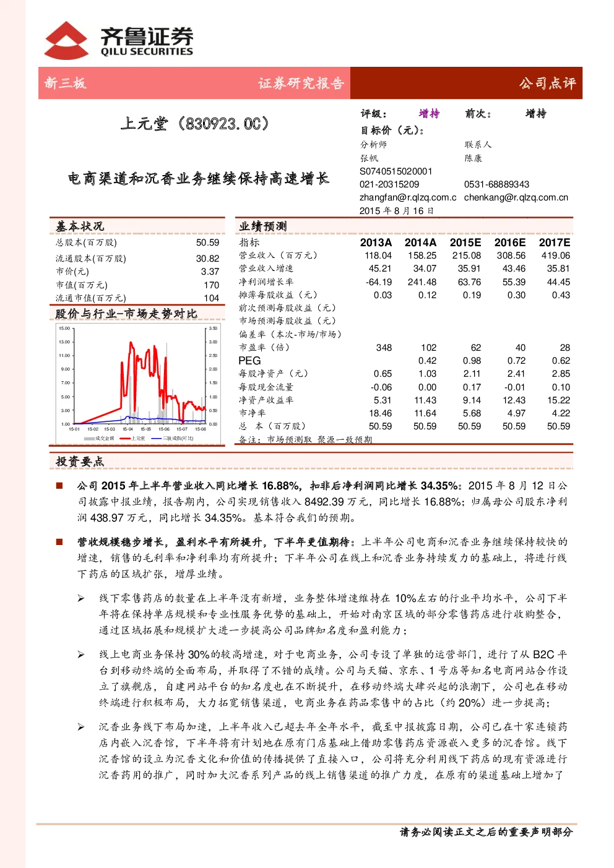Image resolution: width=614 pixels, height=868 pixels.
Task: Select net profit growth value -64.19
Action: point(379,282)
